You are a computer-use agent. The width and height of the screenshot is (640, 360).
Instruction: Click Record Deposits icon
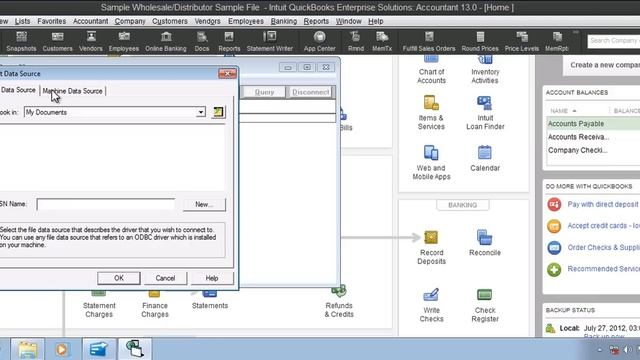pyautogui.click(x=431, y=247)
